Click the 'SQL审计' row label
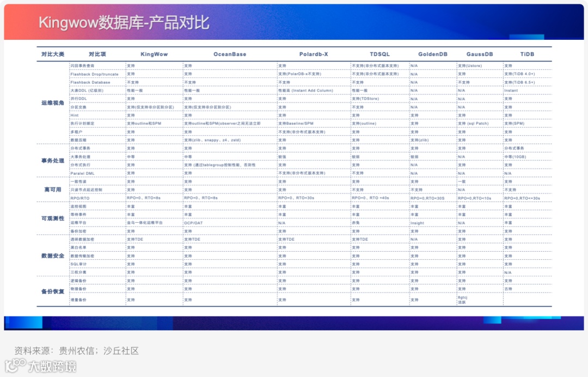 click(x=78, y=264)
